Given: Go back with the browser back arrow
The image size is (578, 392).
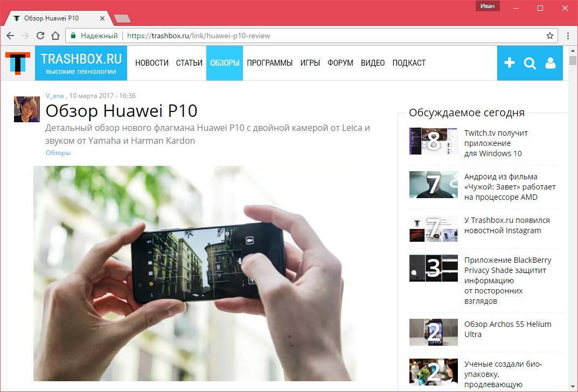Looking at the screenshot, I should click(x=10, y=36).
